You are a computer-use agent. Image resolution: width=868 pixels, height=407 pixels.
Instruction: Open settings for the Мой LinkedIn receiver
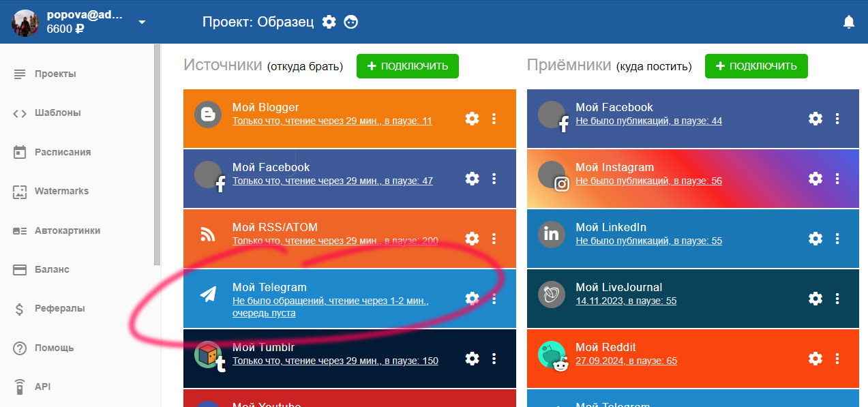pos(815,239)
